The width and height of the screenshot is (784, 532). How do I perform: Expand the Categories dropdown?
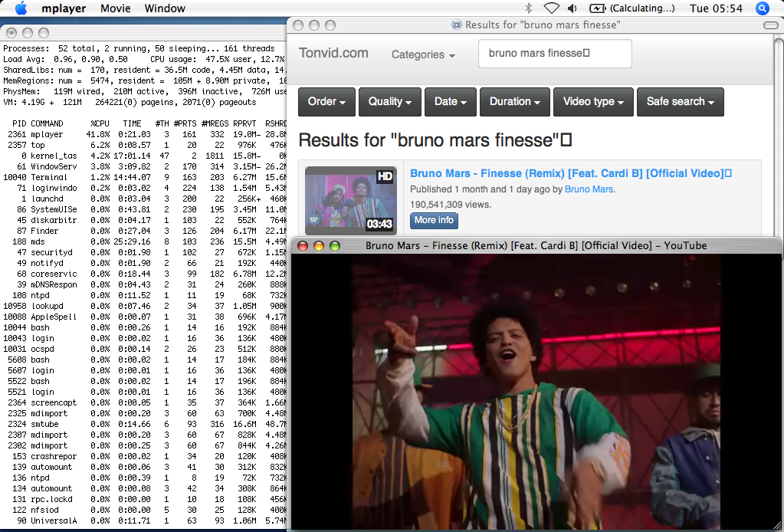[x=423, y=54]
